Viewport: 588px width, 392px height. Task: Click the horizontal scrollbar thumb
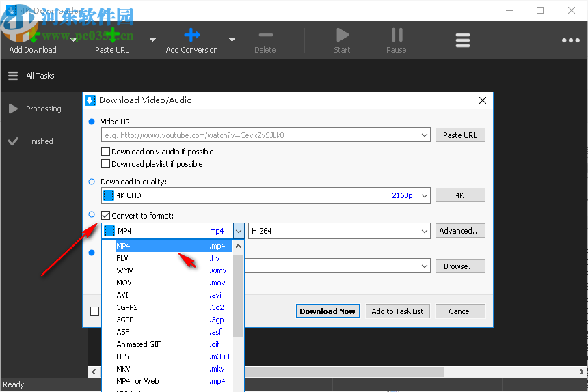coord(345,372)
